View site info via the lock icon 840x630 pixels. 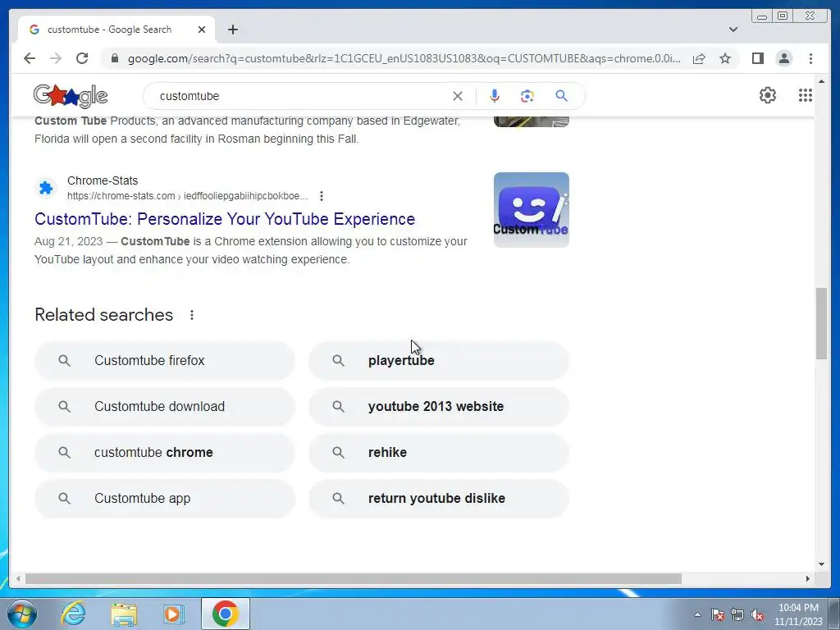click(115, 58)
